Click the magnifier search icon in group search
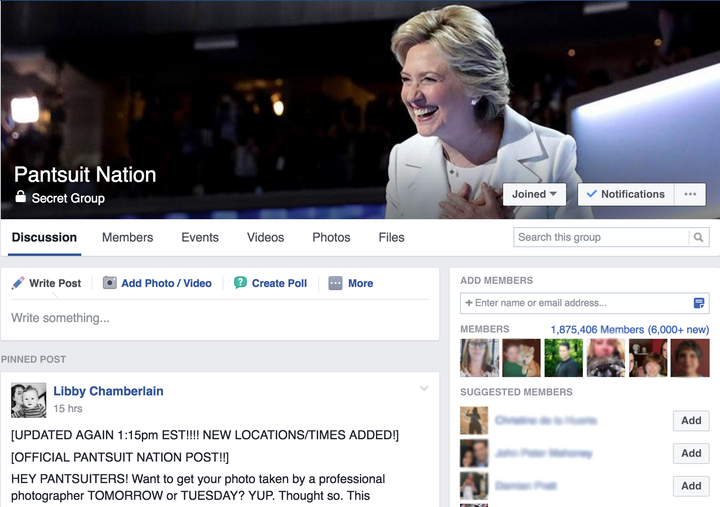Screen dimensions: 720x507 click(698, 237)
